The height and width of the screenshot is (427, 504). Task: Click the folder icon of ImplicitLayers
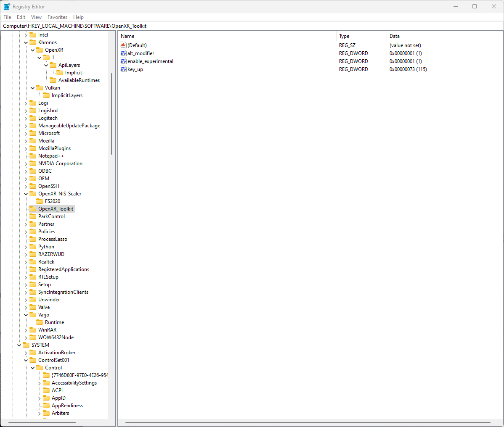coord(46,95)
